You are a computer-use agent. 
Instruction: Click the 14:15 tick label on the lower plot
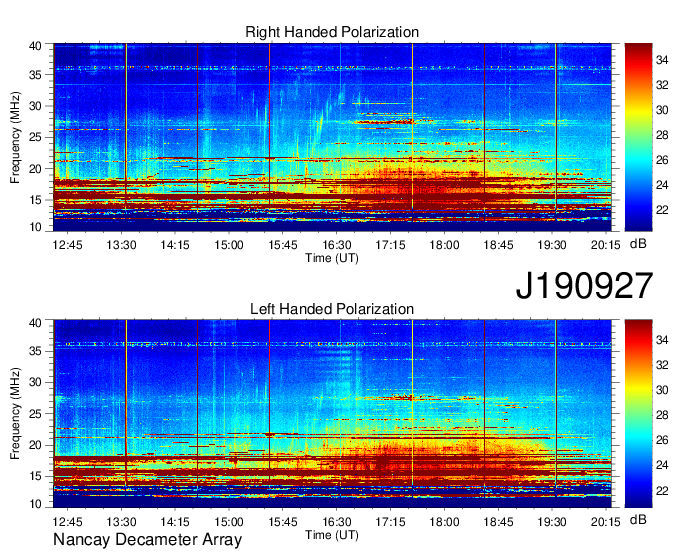point(175,522)
